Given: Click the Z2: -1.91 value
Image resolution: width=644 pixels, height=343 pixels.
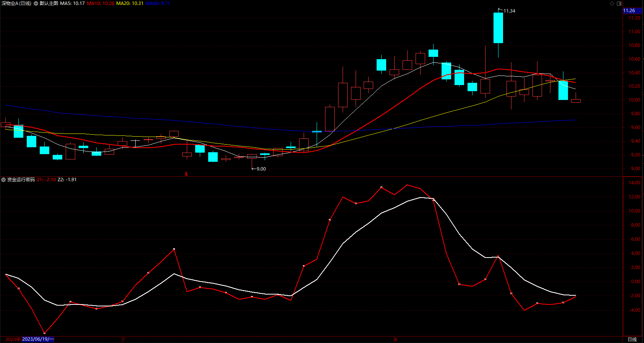Looking at the screenshot, I should point(67,180).
